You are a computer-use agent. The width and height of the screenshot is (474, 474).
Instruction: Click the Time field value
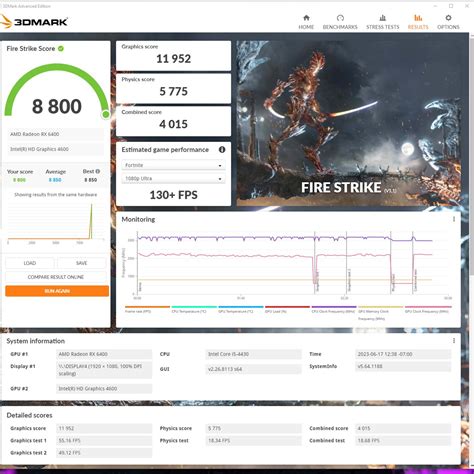[x=403, y=354]
